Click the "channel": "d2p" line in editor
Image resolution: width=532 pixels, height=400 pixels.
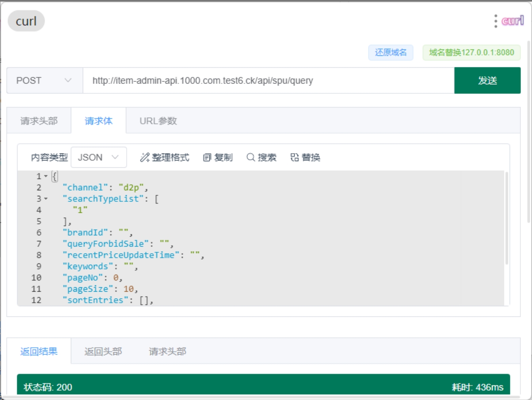[105, 188]
